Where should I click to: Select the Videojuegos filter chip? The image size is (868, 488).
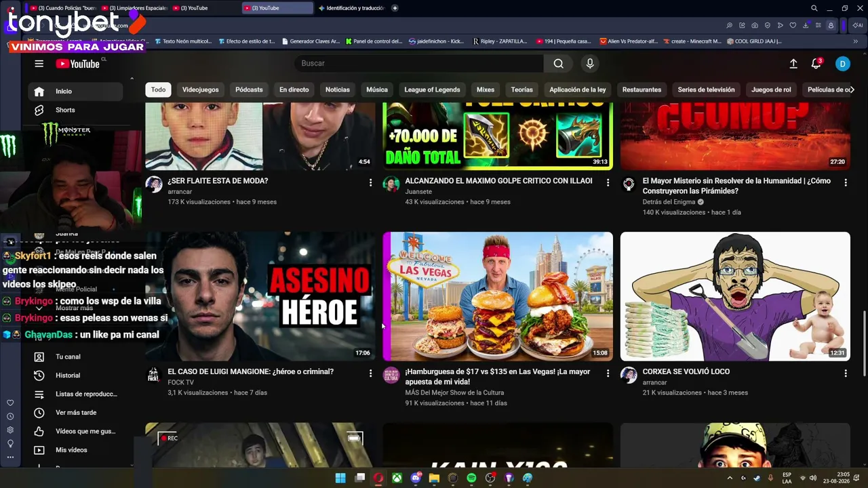point(200,89)
